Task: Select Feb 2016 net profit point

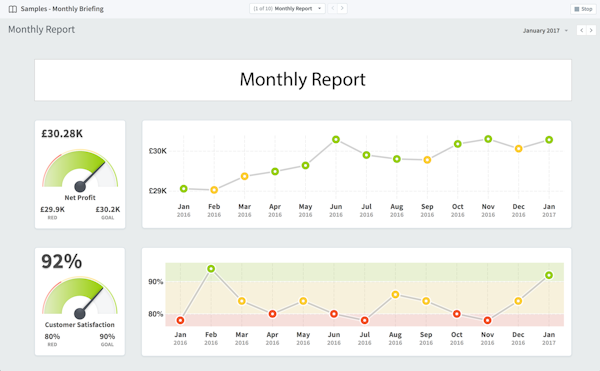Action: 214,190
